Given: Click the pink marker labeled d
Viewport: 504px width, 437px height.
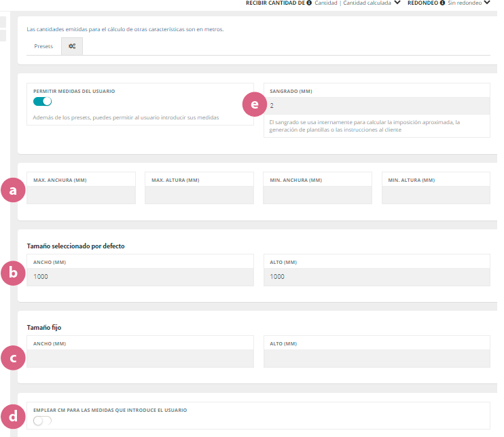Looking at the screenshot, I should pyautogui.click(x=13, y=415).
